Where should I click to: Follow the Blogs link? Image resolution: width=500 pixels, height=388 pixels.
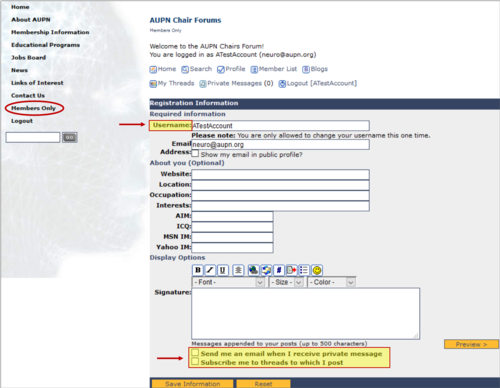(319, 69)
